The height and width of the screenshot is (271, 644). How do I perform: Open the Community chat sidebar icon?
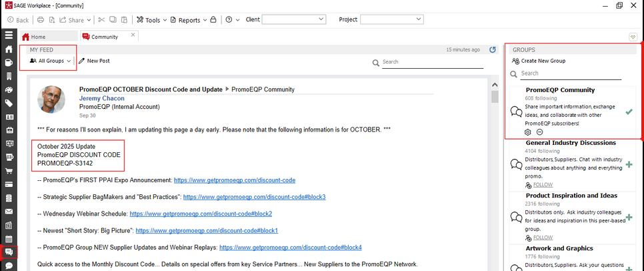click(9, 252)
